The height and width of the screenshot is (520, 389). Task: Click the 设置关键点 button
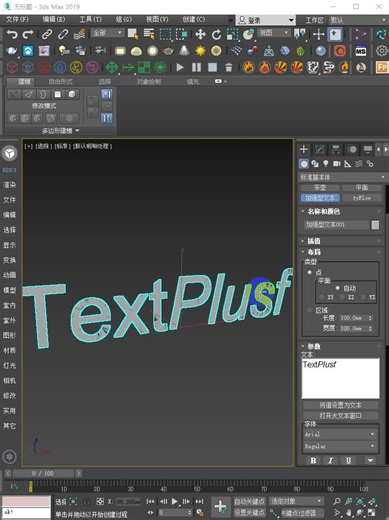[249, 512]
